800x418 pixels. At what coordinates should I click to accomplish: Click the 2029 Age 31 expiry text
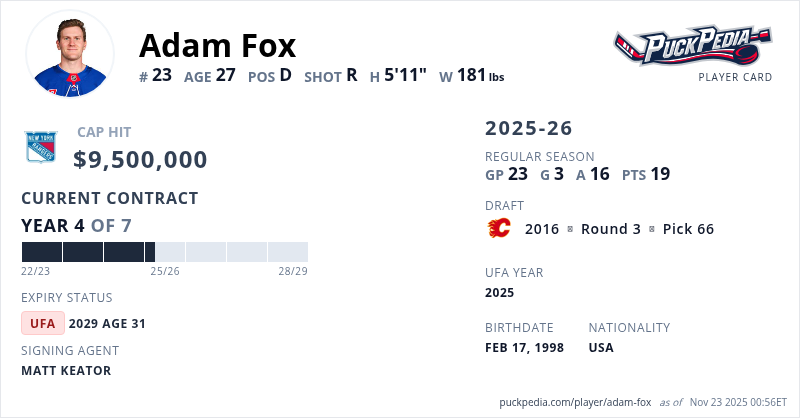(x=107, y=323)
